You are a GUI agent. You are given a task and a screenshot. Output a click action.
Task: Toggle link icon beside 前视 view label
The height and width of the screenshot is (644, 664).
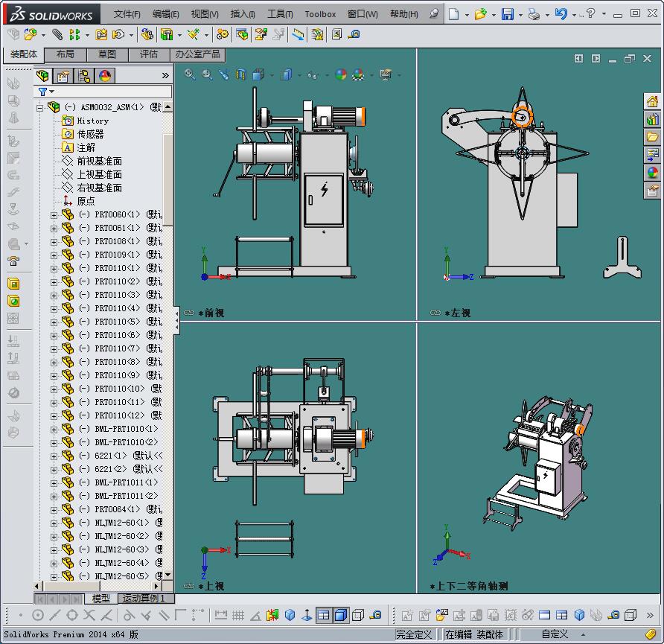pos(189,313)
